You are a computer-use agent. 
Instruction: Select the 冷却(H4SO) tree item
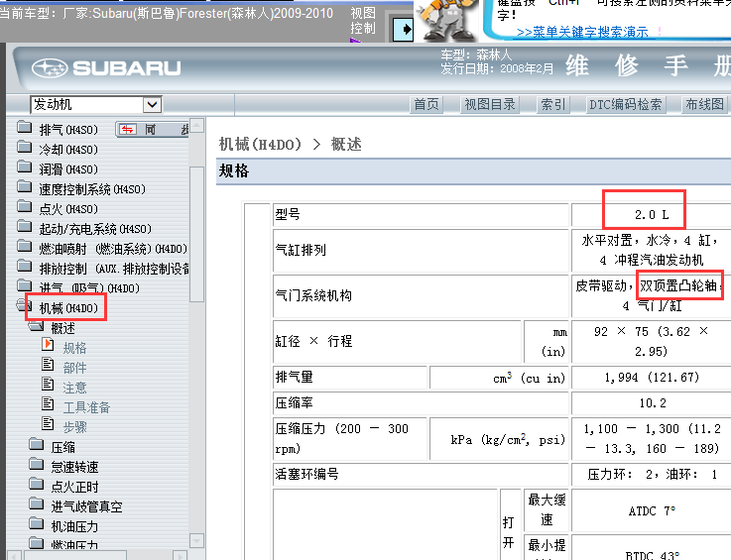(x=68, y=150)
